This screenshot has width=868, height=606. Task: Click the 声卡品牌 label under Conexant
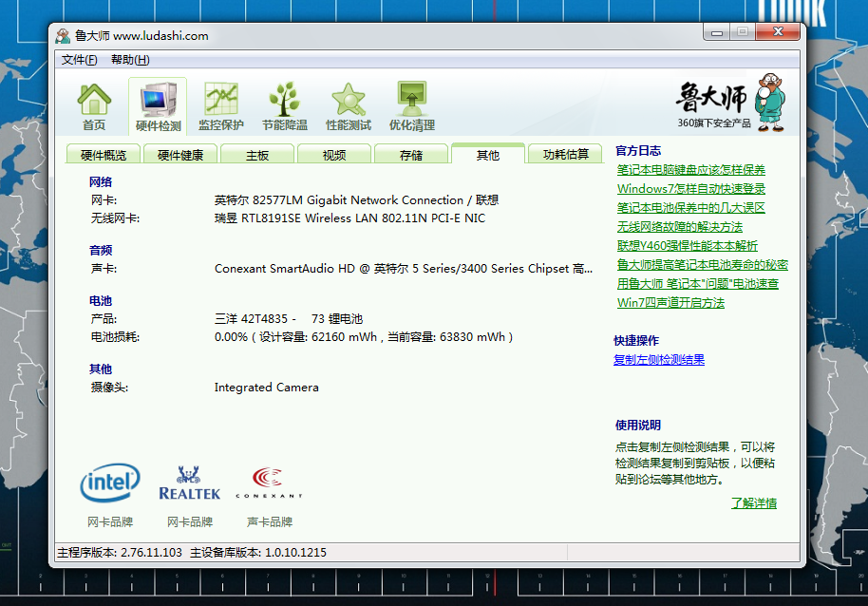tap(269, 521)
